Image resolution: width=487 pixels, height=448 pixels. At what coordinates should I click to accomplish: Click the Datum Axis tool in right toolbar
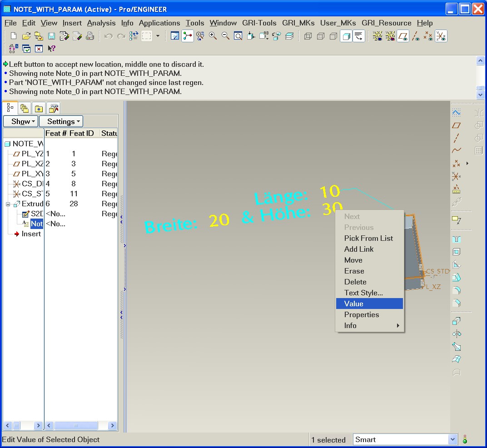click(x=456, y=138)
